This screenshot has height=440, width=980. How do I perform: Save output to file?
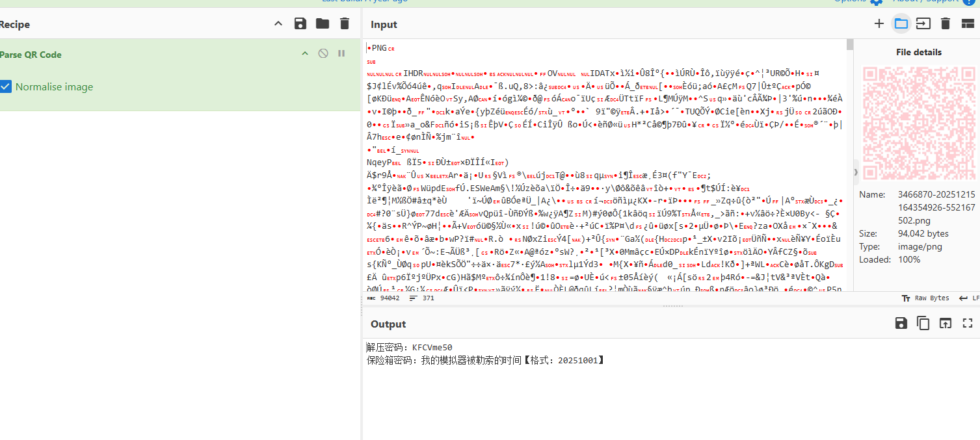click(x=901, y=323)
